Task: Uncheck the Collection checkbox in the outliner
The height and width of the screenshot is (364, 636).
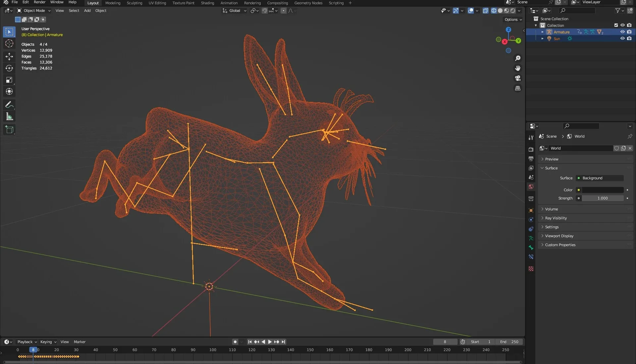Action: point(616,25)
